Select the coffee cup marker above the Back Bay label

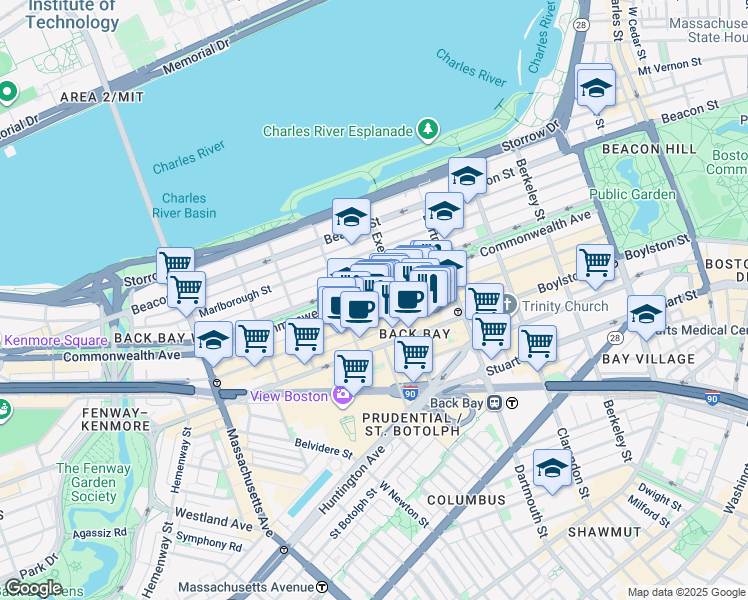[408, 302]
